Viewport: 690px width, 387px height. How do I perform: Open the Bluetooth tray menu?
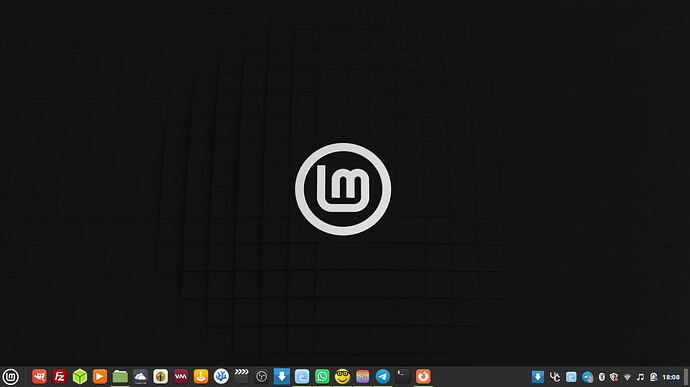[x=602, y=377]
